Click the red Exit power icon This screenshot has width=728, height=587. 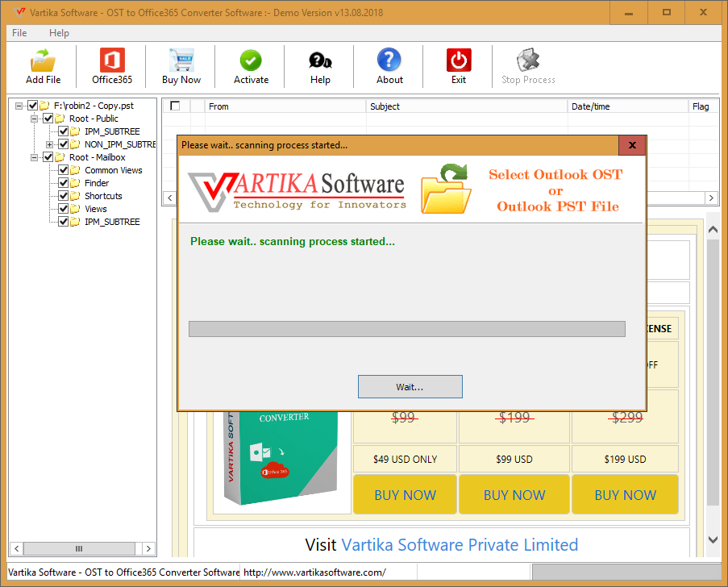point(459,60)
